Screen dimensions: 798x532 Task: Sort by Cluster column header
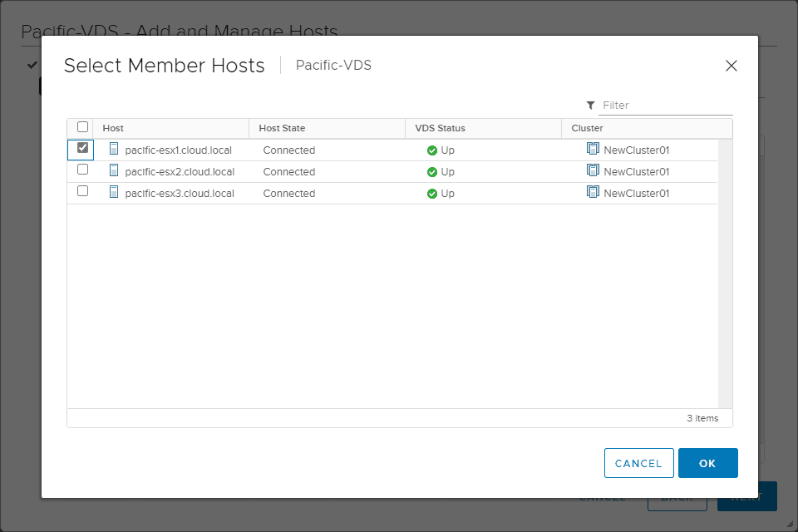click(587, 128)
